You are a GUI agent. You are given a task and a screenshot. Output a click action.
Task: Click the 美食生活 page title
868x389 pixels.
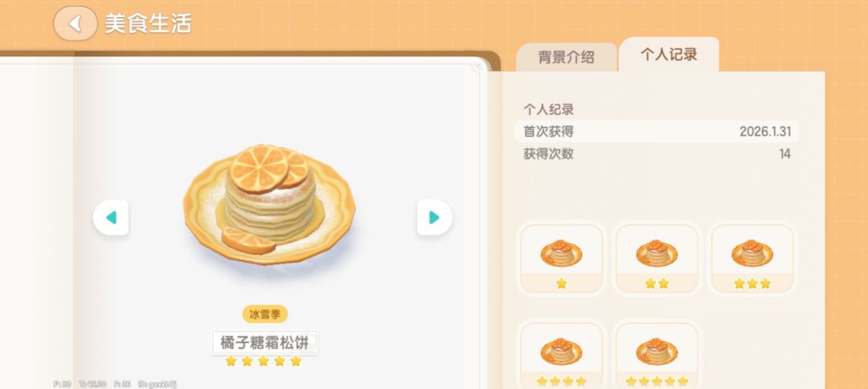click(x=149, y=24)
